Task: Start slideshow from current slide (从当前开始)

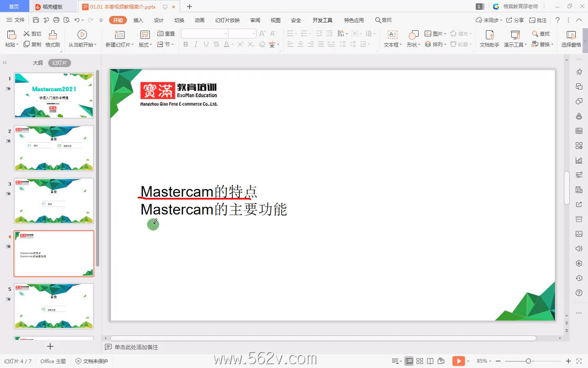Action: 82,39
